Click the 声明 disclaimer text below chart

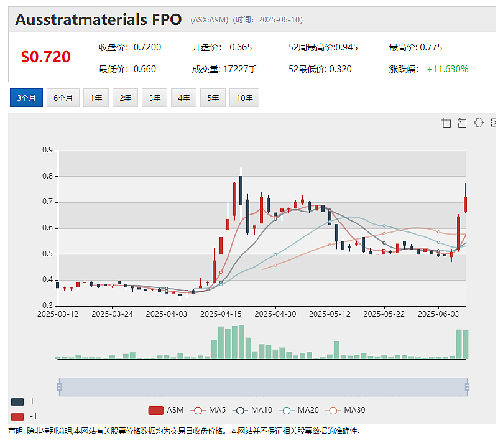(x=185, y=431)
